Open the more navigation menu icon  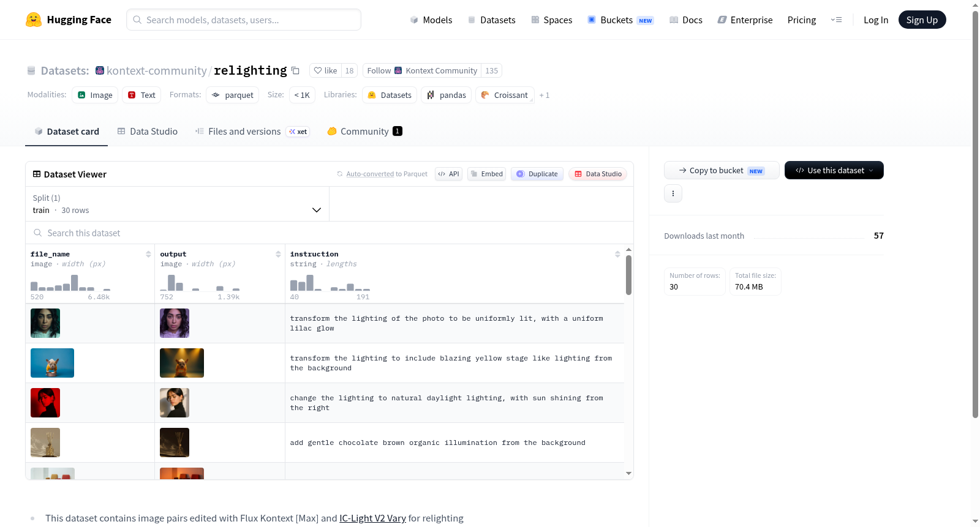tap(836, 20)
